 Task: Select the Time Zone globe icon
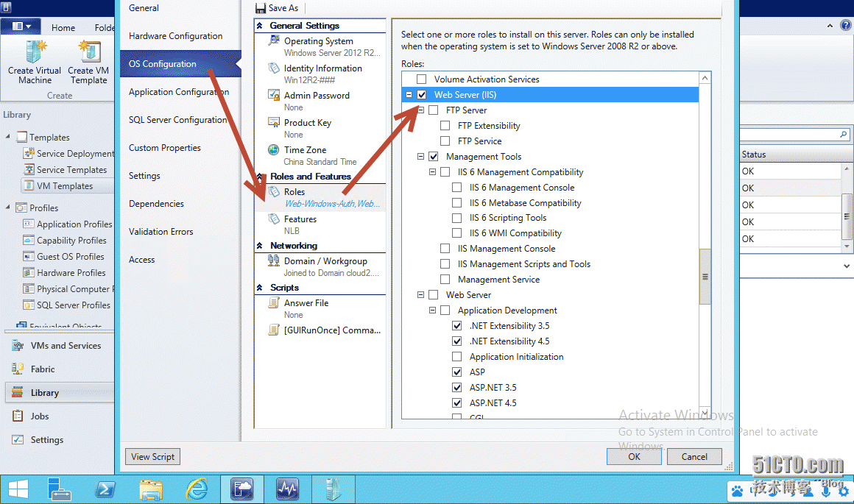pyautogui.click(x=274, y=149)
